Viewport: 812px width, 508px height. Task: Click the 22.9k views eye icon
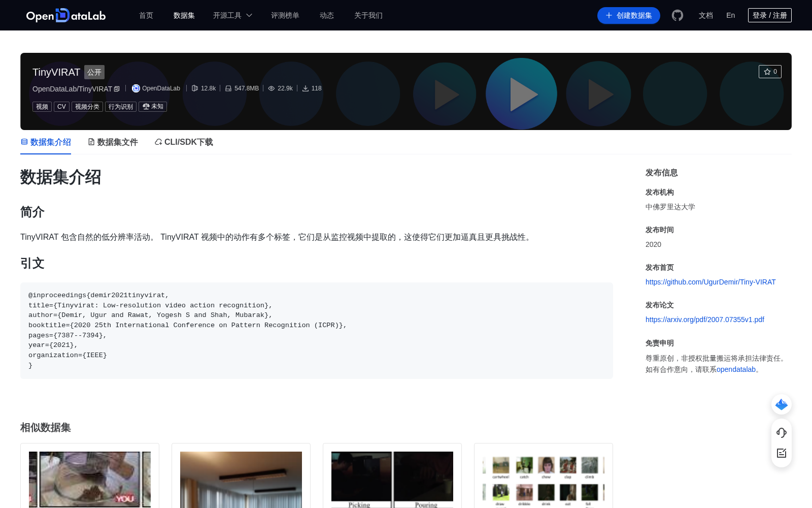272,88
